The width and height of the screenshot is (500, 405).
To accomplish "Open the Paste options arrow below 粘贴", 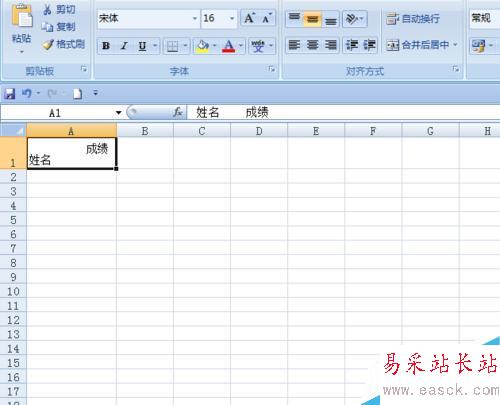I will (22, 52).
